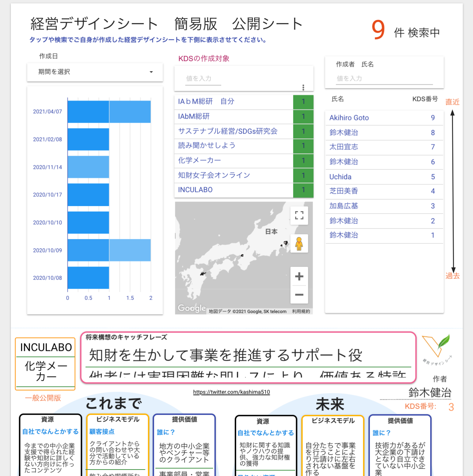Click the 知財を生かして事業を推進するサポート役 catchphrase

click(226, 355)
